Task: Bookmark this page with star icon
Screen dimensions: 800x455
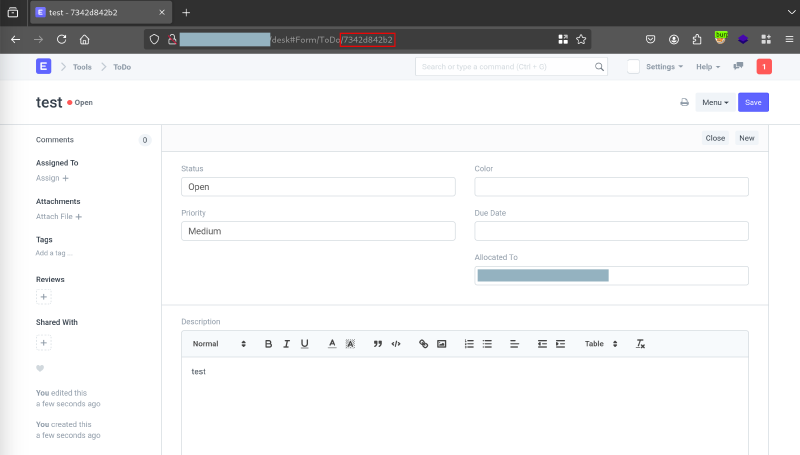Action: [581, 39]
